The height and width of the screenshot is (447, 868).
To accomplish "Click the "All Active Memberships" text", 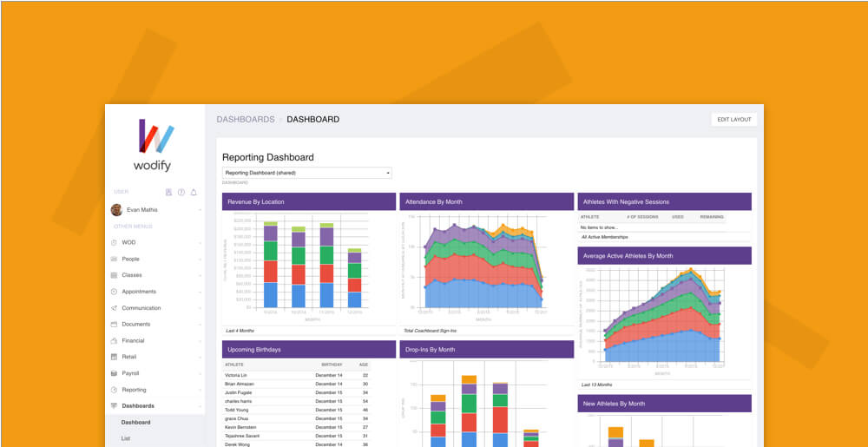I will (604, 237).
